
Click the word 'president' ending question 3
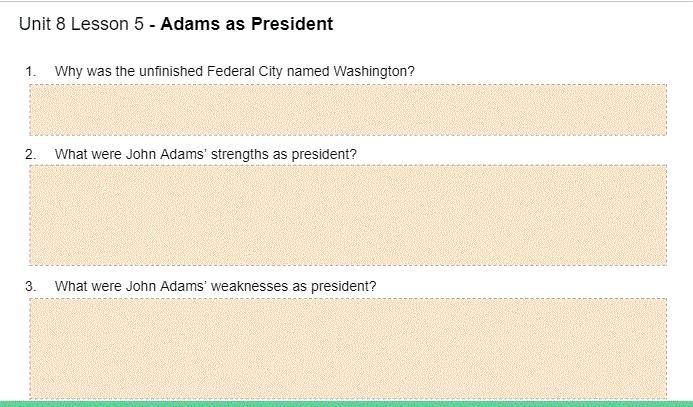click(x=343, y=286)
